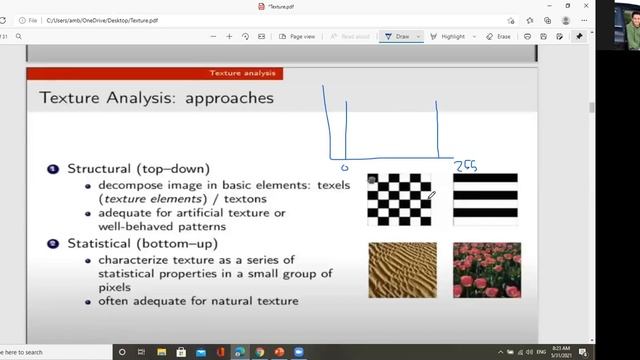Viewport: 640px width, 360px height.
Task: Click the horizontal black stripes image
Action: pos(485,200)
